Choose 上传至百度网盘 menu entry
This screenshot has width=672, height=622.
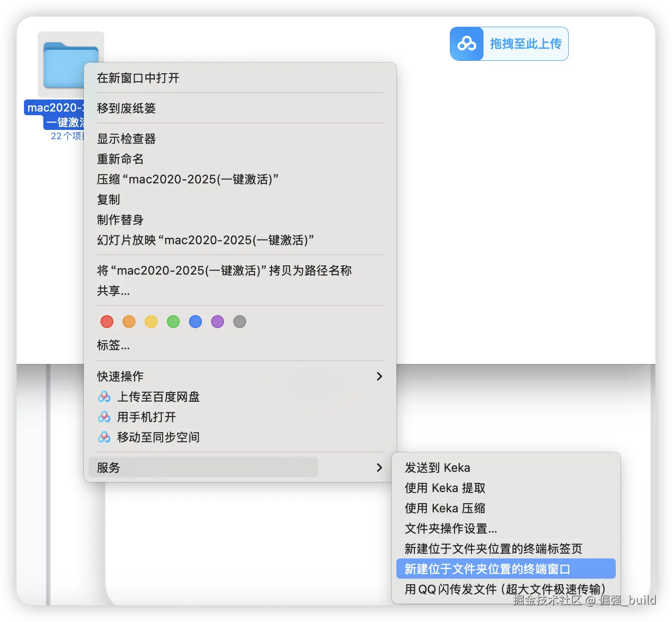(x=240, y=397)
